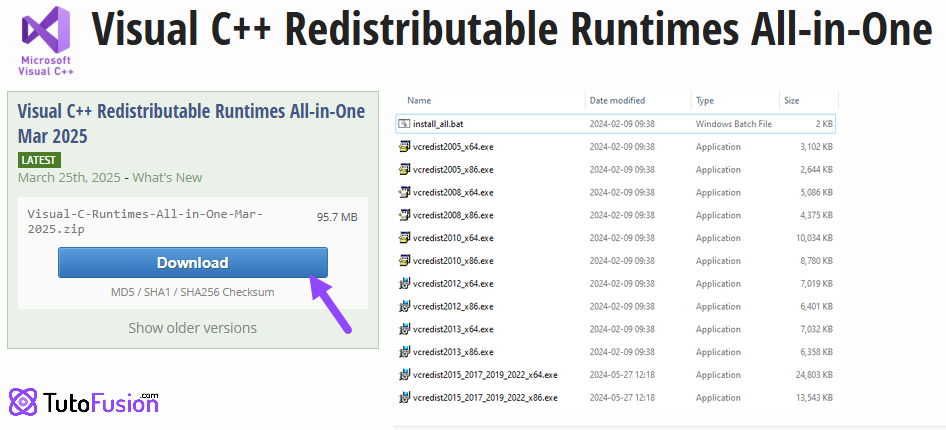Click the vcredist2013_x64.exe installer icon
Image resolution: width=946 pixels, height=430 pixels.
coord(404,329)
